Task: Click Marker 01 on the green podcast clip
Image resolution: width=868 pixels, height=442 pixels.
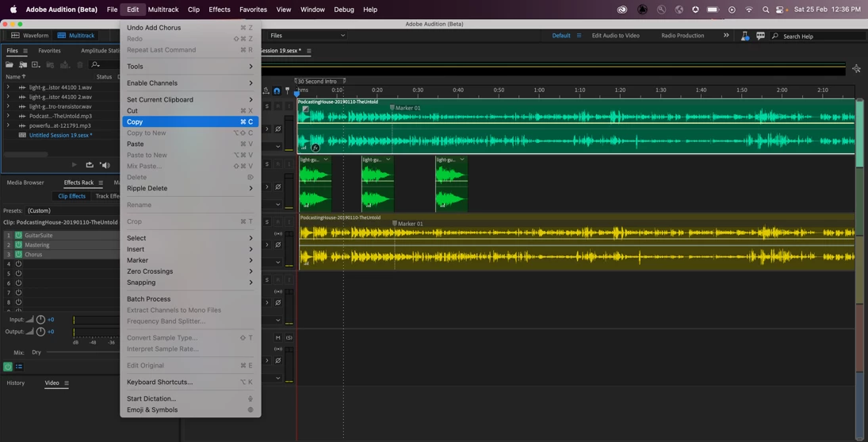Action: click(405, 108)
